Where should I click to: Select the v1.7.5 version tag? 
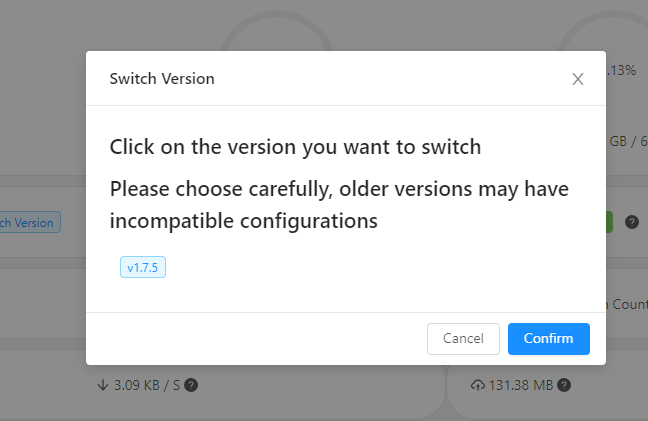(x=143, y=268)
